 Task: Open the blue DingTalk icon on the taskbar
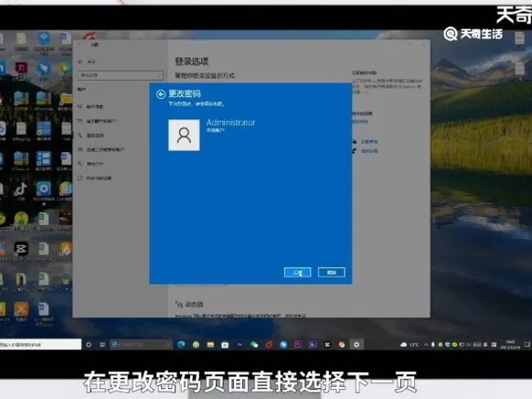[x=283, y=344]
